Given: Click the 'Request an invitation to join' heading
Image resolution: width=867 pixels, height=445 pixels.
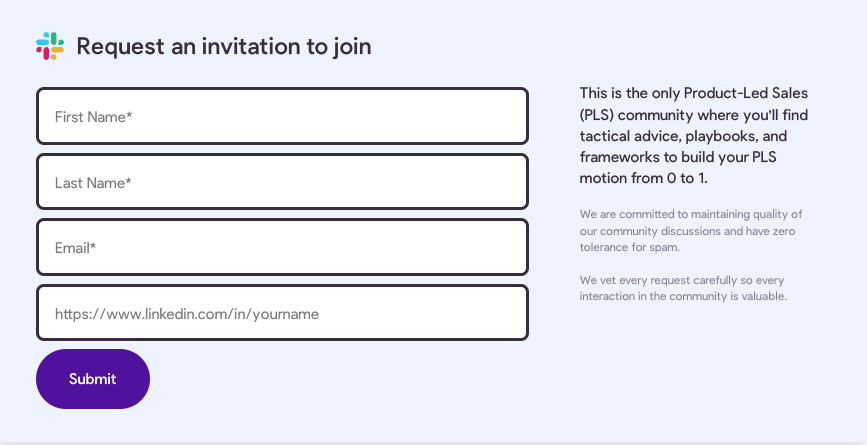Looking at the screenshot, I should 224,46.
